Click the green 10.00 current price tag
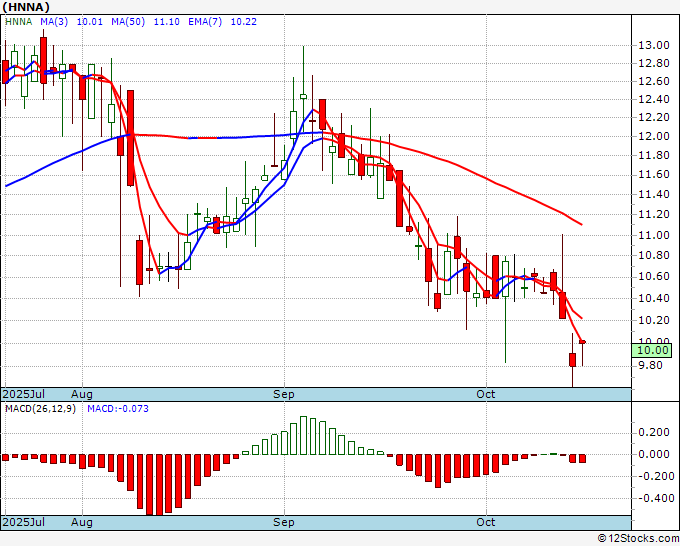Screen dimensions: 680x546 tap(652, 350)
